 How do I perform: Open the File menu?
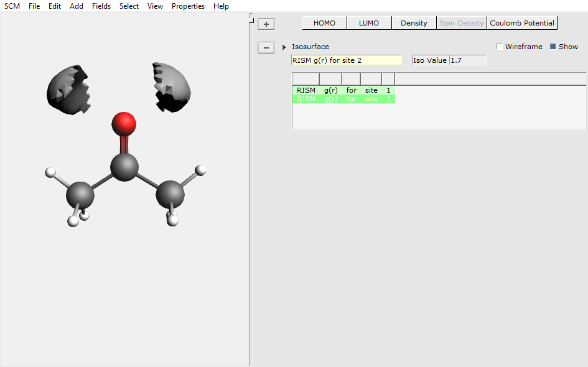(34, 6)
